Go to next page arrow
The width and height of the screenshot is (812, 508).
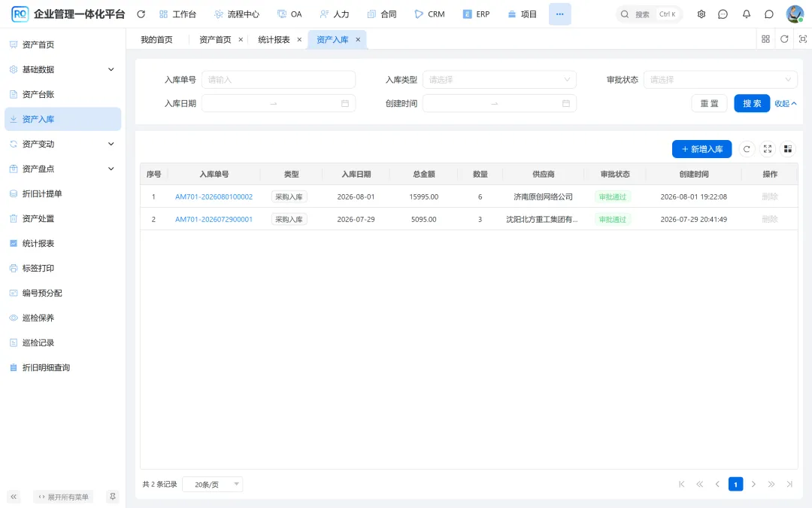(753, 484)
